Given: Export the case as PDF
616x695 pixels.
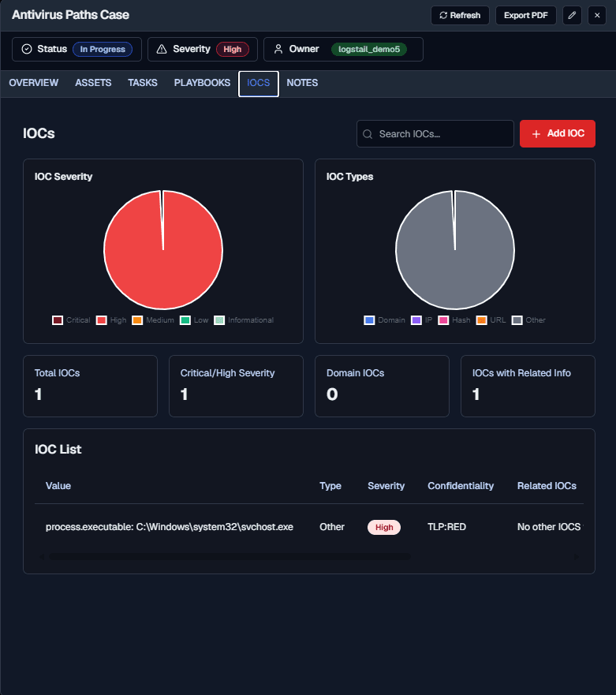Looking at the screenshot, I should click(525, 16).
